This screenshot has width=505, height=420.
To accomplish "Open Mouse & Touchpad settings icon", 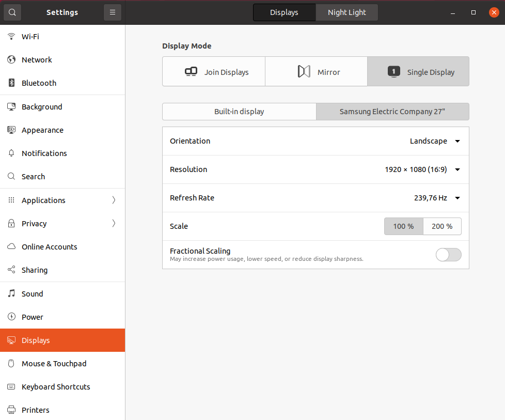I will (x=10, y=363).
